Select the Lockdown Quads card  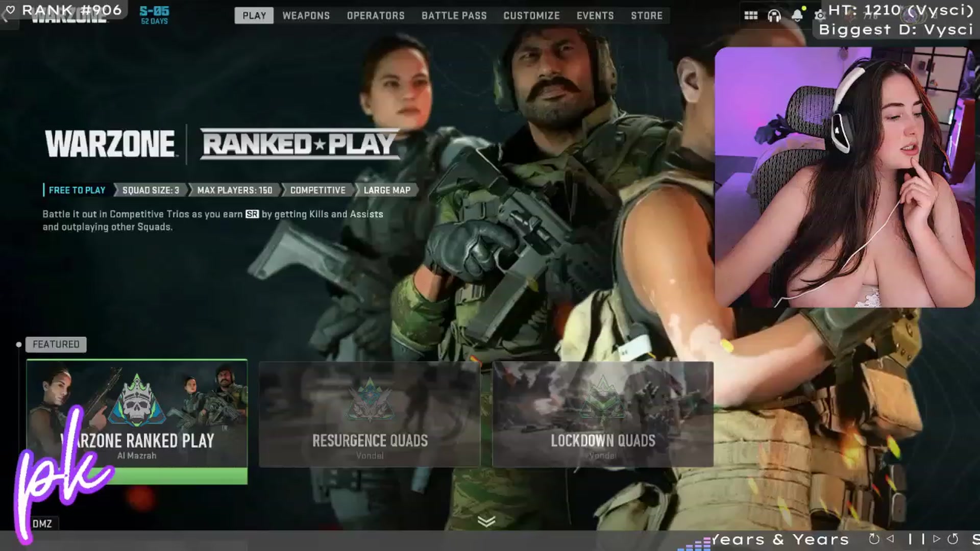pyautogui.click(x=603, y=414)
